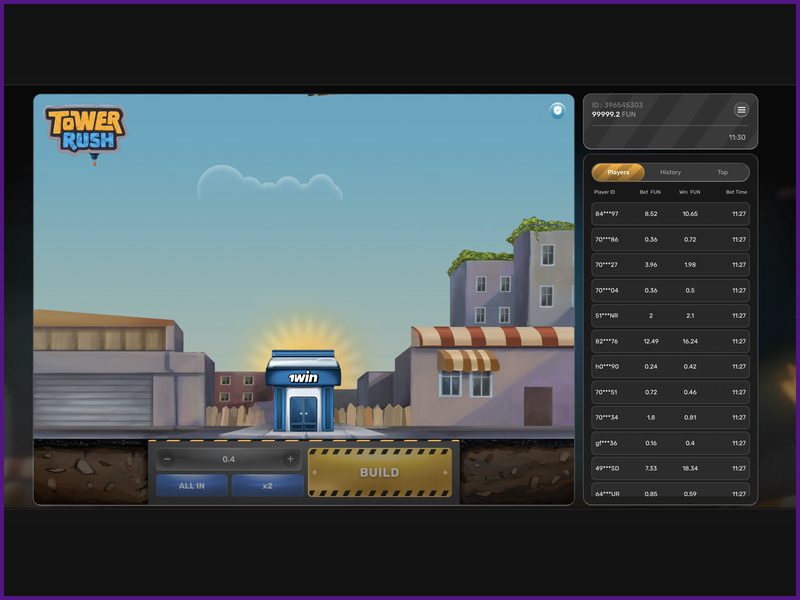800x600 pixels.
Task: Click the shield icon in the game corner
Action: pyautogui.click(x=556, y=110)
